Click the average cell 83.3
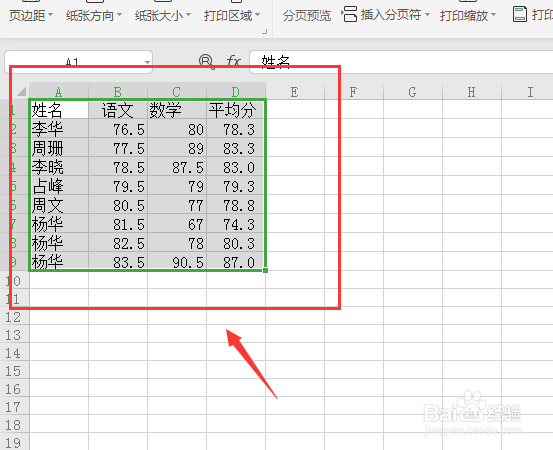The height and width of the screenshot is (450, 553). tap(236, 148)
